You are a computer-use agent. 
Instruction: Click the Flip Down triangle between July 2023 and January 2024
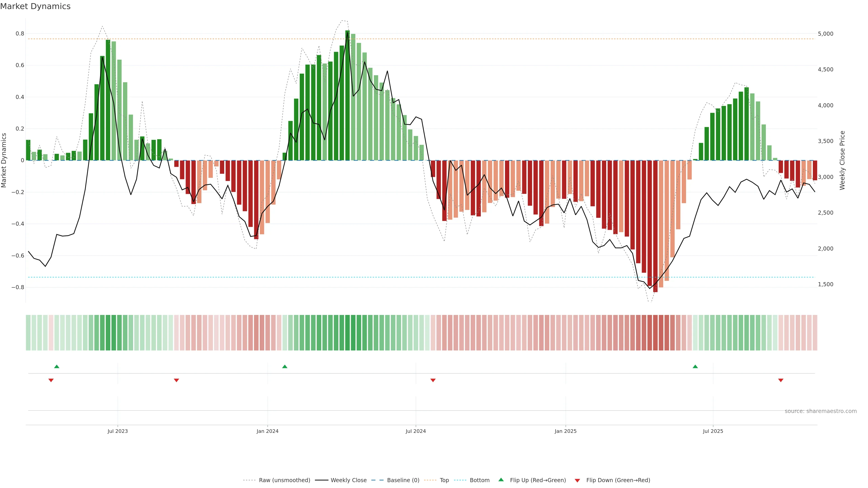[x=176, y=380]
